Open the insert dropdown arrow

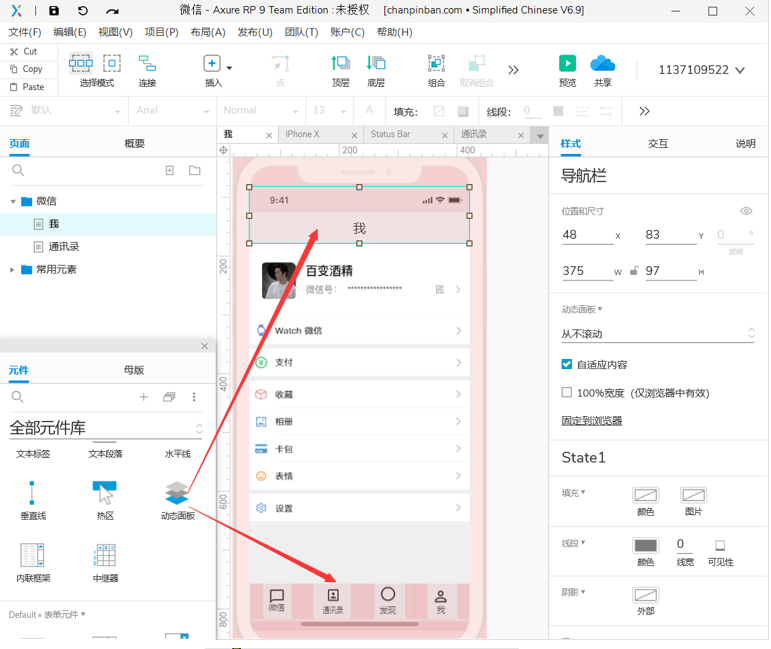[229, 68]
